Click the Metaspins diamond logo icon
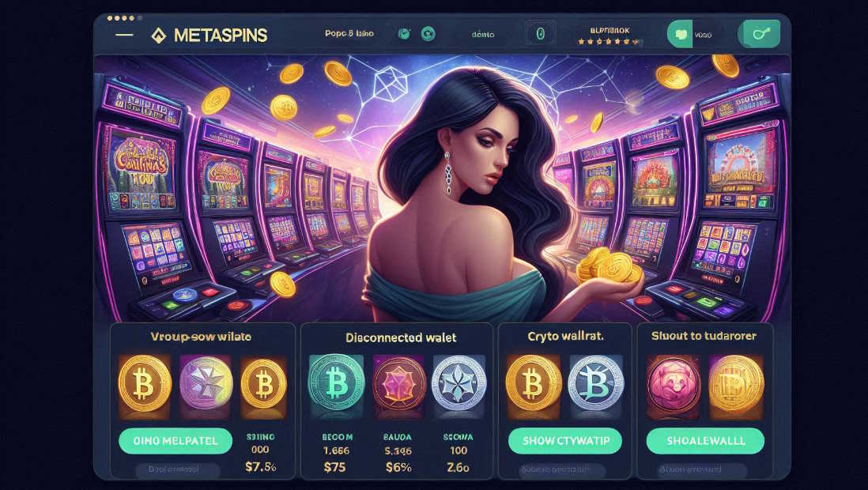The image size is (868, 490). pos(159,36)
